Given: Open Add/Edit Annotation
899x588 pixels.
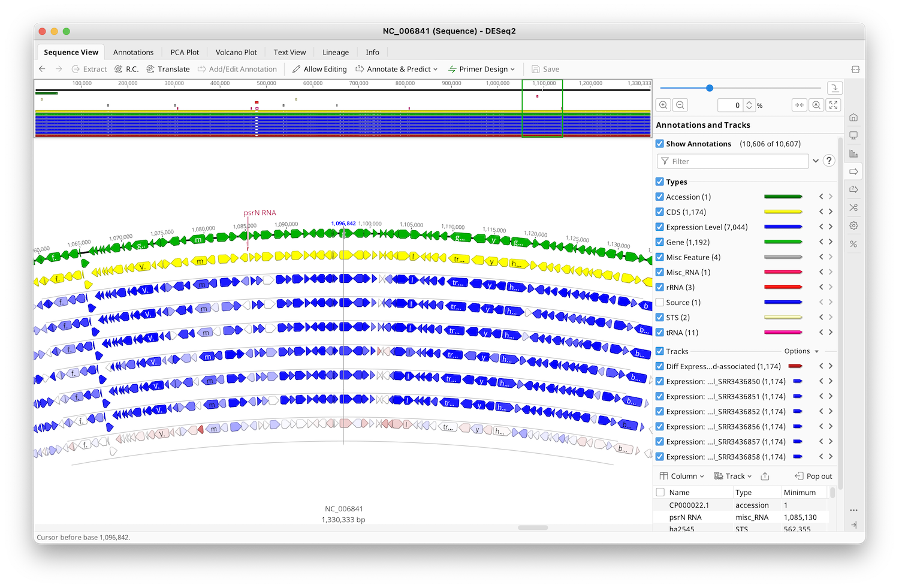Looking at the screenshot, I should pos(237,69).
